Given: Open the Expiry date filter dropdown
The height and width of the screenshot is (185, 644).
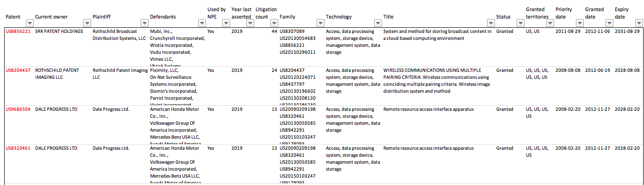Looking at the screenshot, I should [639, 23].
